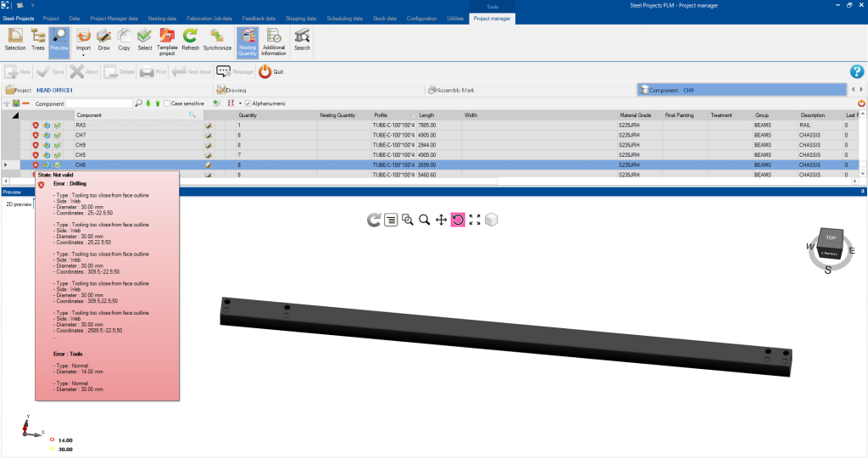Open the Utilities tab
Viewport: 868px width, 458px height.
point(455,19)
